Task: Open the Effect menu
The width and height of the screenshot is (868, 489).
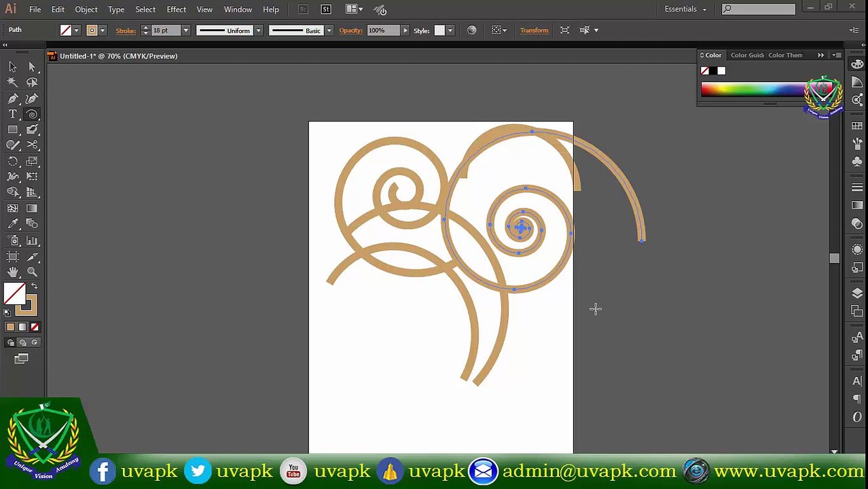Action: click(x=176, y=10)
